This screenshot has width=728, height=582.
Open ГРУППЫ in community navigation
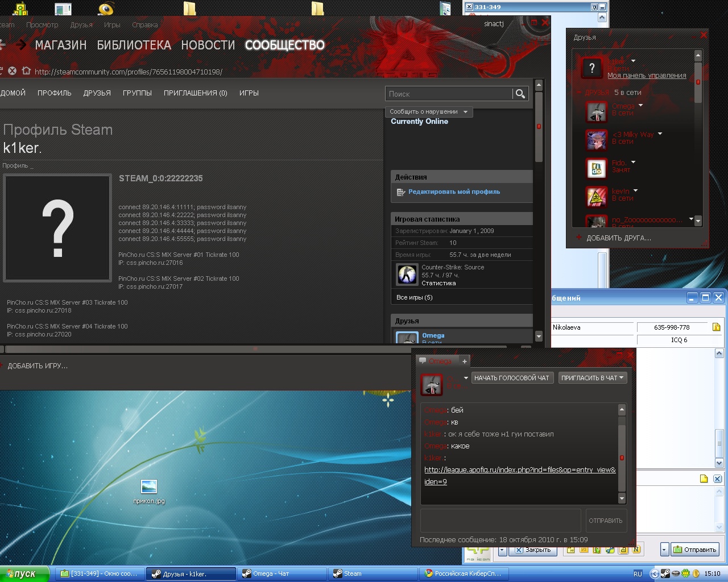[137, 93]
